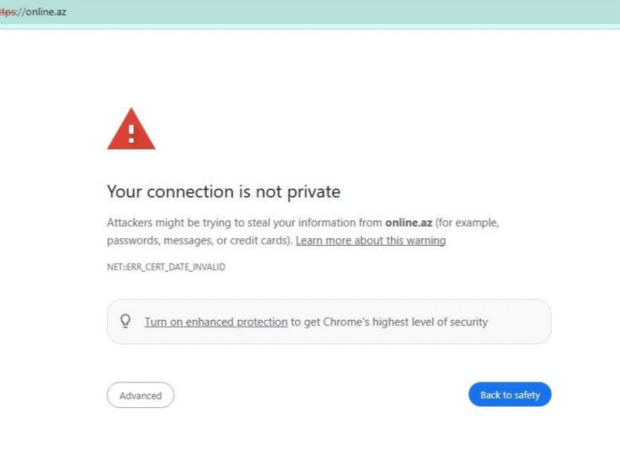Image resolution: width=620 pixels, height=460 pixels.
Task: Open the 'Learn more about this warning' link
Action: click(x=370, y=241)
